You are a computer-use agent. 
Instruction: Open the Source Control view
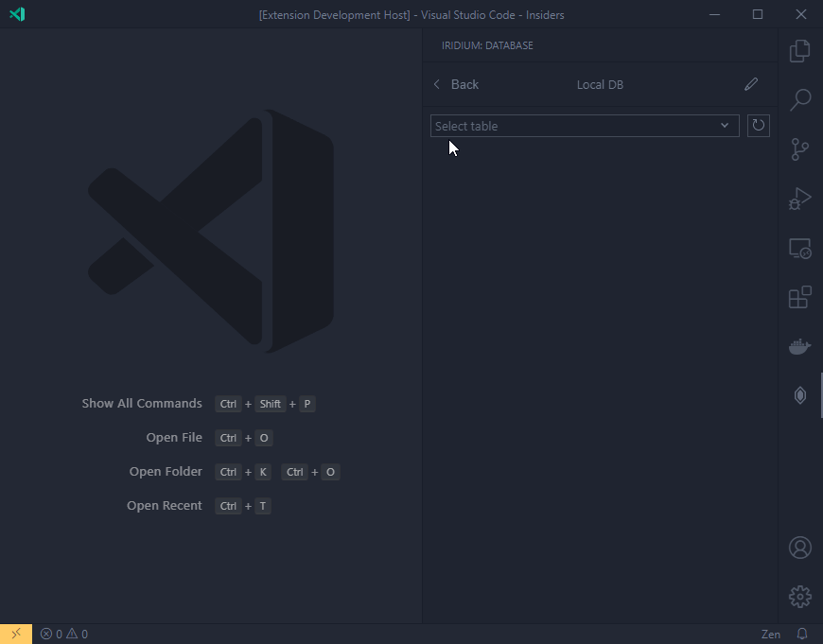coord(800,149)
